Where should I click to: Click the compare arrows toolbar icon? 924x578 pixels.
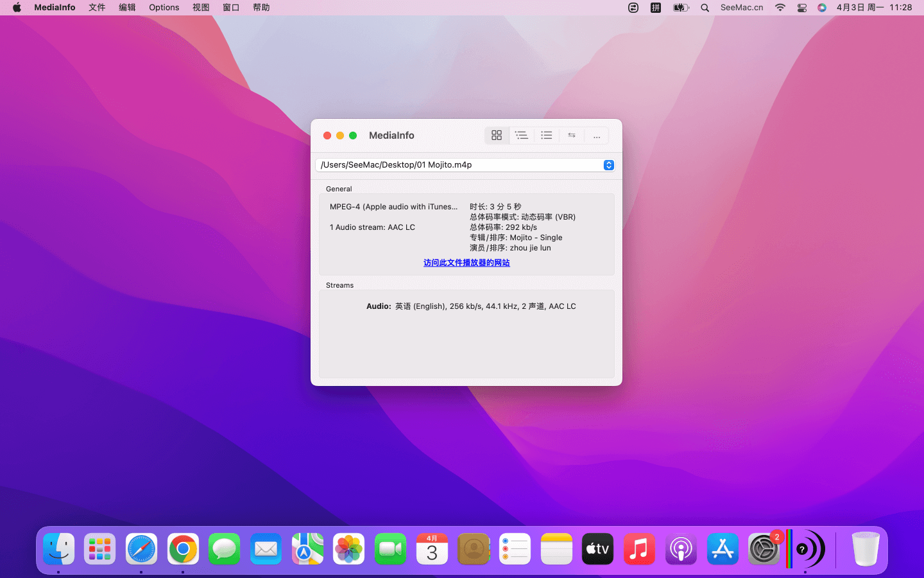tap(571, 136)
